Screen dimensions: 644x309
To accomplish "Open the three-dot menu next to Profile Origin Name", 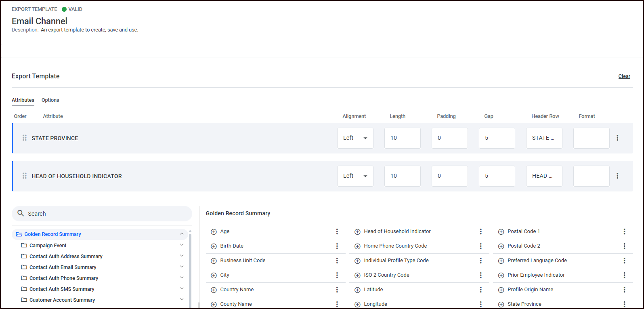I will (624, 290).
